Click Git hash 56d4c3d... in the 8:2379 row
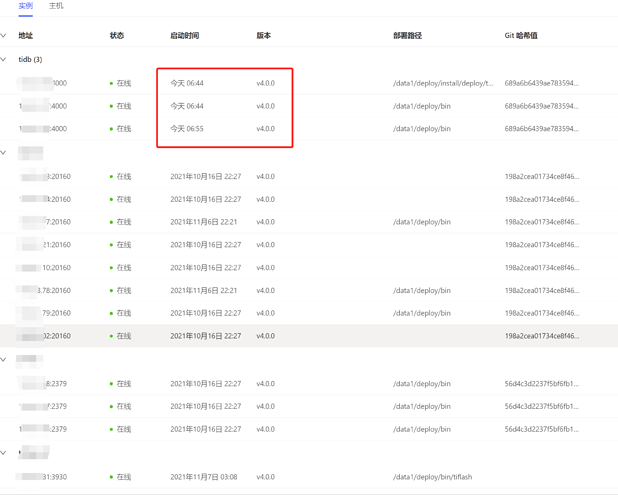This screenshot has height=500, width=618. click(x=542, y=384)
